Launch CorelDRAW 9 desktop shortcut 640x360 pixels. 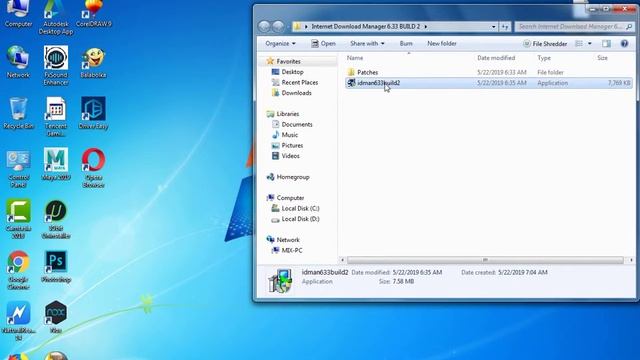tap(93, 14)
